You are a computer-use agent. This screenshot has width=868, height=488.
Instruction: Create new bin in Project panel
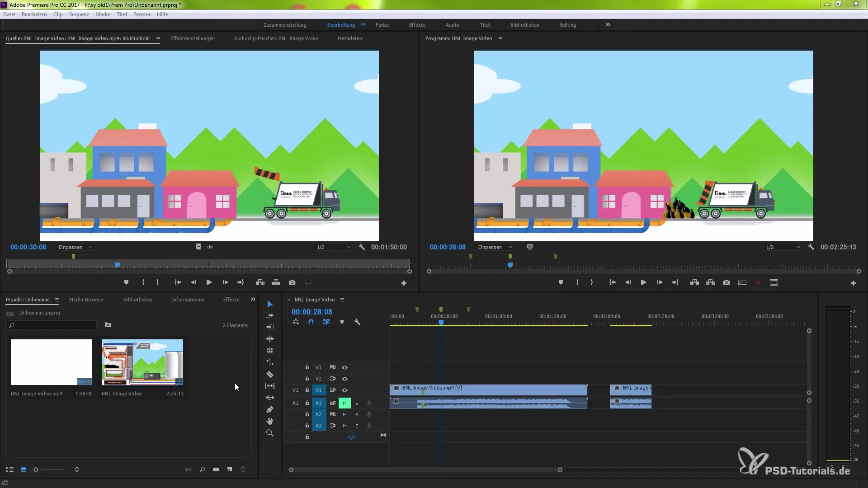216,469
